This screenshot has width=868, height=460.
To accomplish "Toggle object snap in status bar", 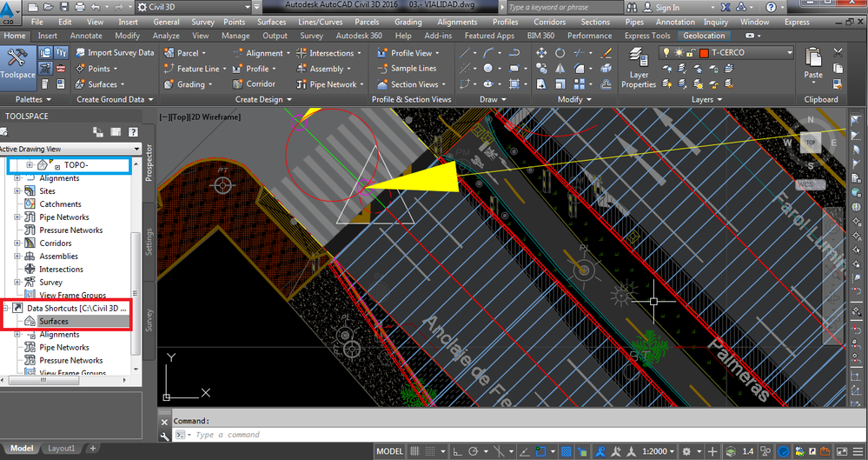I will coord(540,451).
